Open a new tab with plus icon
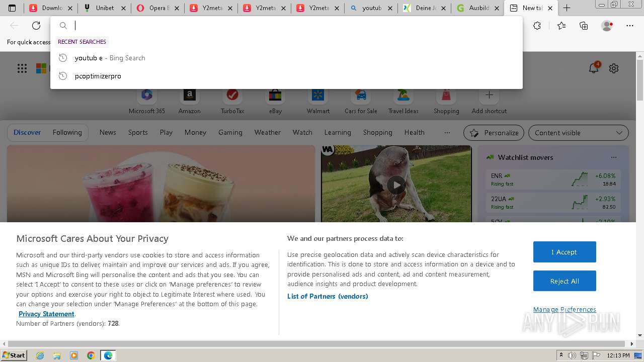This screenshot has width=644, height=362. tap(567, 8)
